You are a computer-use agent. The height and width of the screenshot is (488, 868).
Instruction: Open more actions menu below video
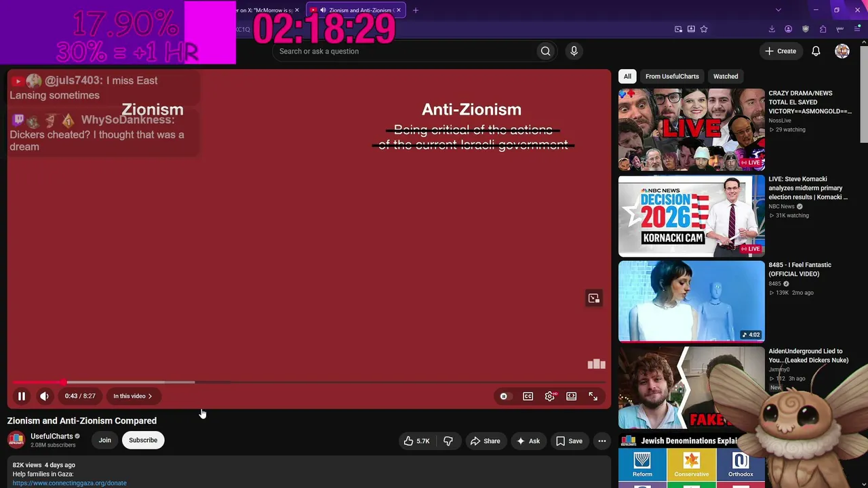pos(601,441)
